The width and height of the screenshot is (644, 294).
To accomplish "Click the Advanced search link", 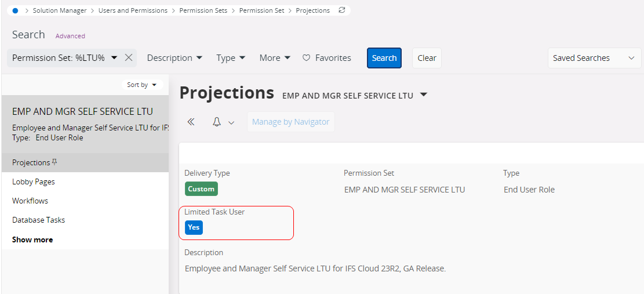I will point(70,36).
